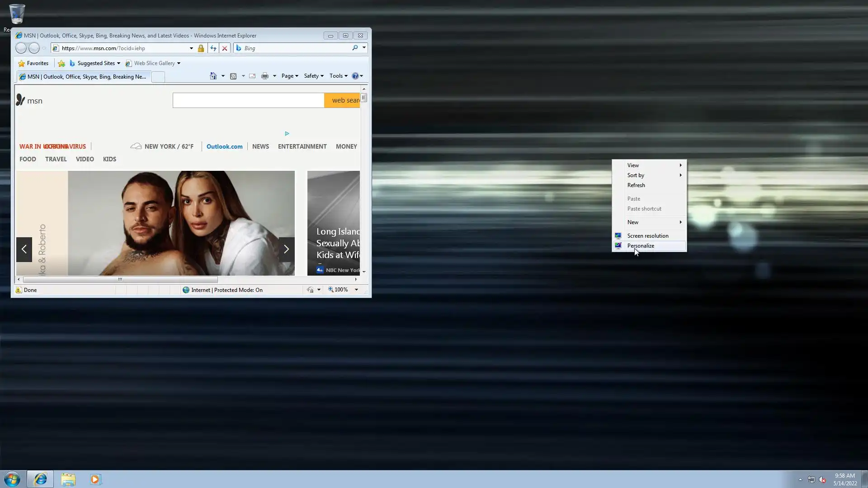The height and width of the screenshot is (488, 868).
Task: Expand the Page dropdown menu
Action: (290, 76)
